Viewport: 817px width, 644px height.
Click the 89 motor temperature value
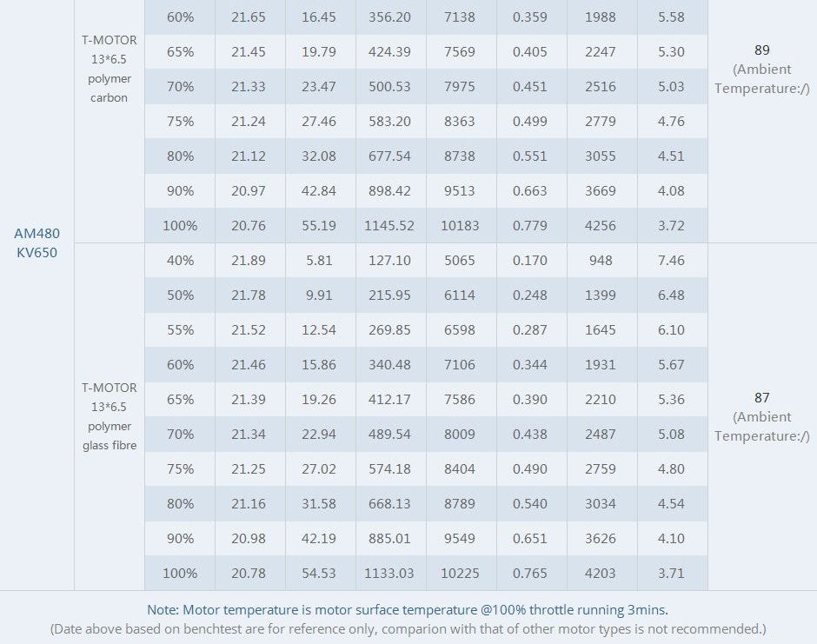tap(762, 50)
